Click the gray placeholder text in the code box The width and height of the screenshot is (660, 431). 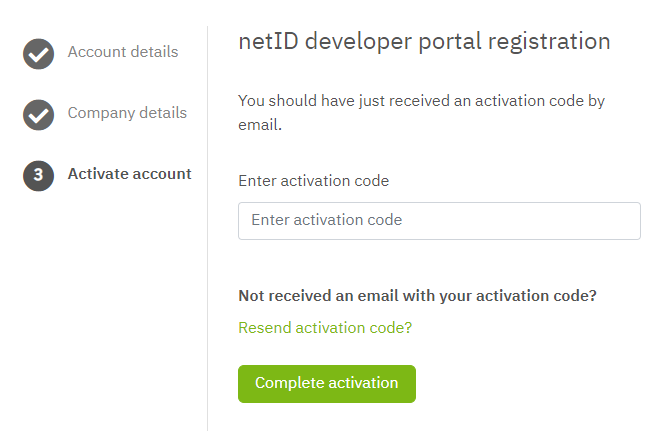click(x=327, y=220)
